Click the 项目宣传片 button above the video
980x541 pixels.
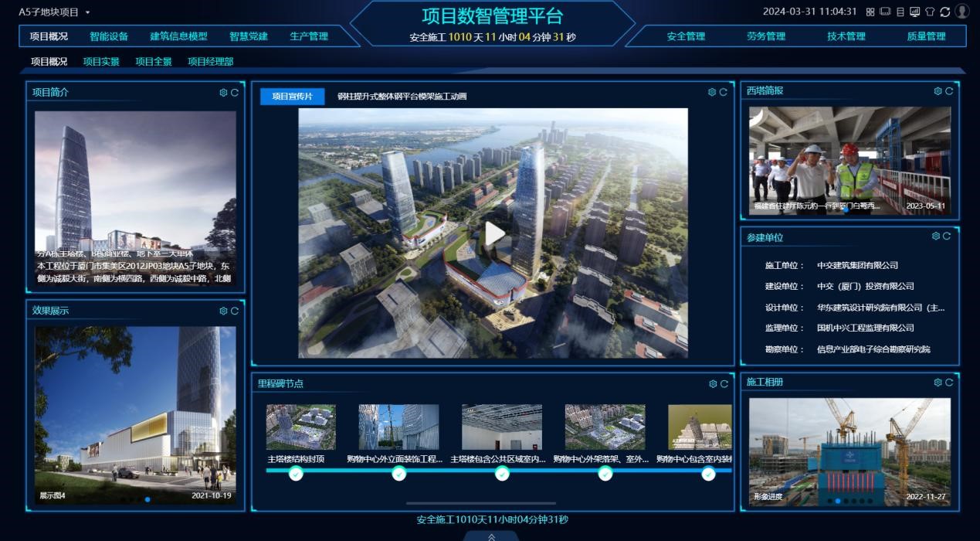coord(292,97)
